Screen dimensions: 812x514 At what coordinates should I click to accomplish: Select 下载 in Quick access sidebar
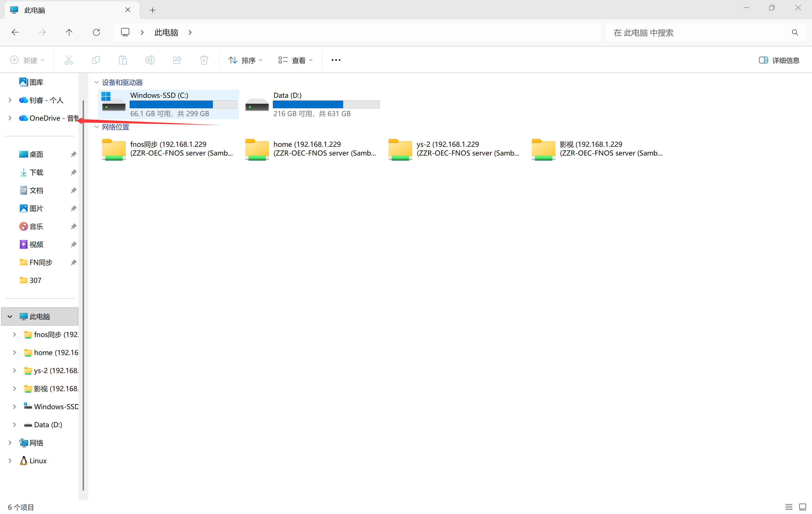tap(36, 172)
